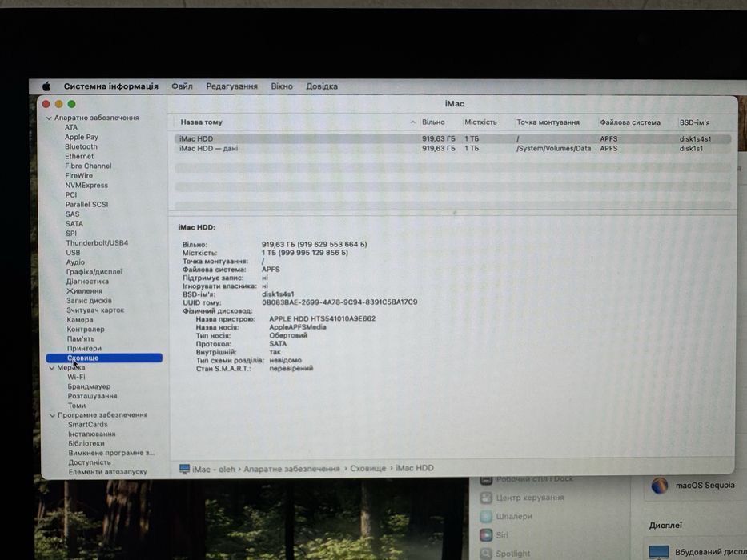The image size is (747, 560).
Task: Sort by the Вільно column header
Action: tap(433, 122)
